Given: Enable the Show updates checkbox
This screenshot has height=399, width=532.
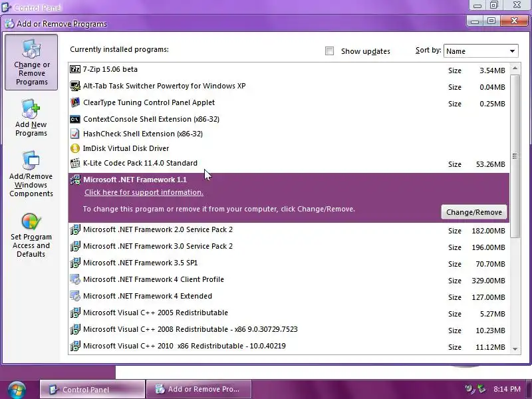Looking at the screenshot, I should (x=329, y=51).
